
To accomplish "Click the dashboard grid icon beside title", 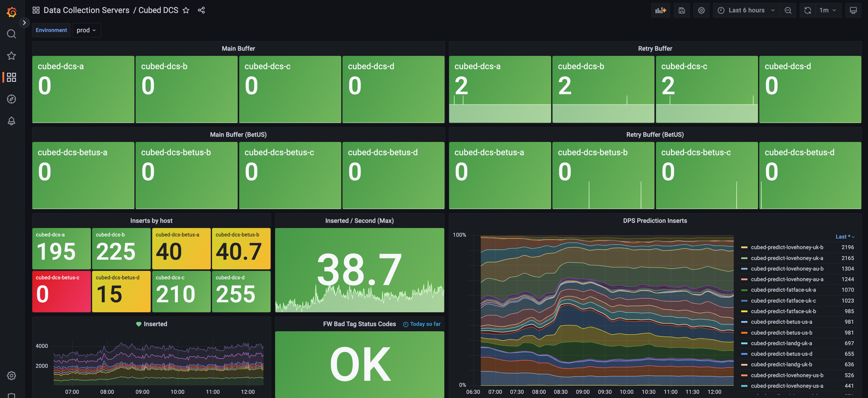I will coord(36,10).
